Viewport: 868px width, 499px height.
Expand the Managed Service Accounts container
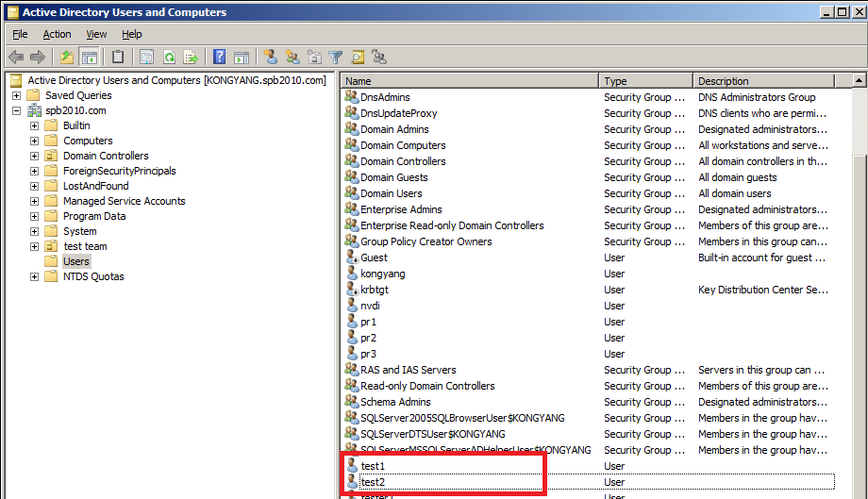click(x=34, y=201)
